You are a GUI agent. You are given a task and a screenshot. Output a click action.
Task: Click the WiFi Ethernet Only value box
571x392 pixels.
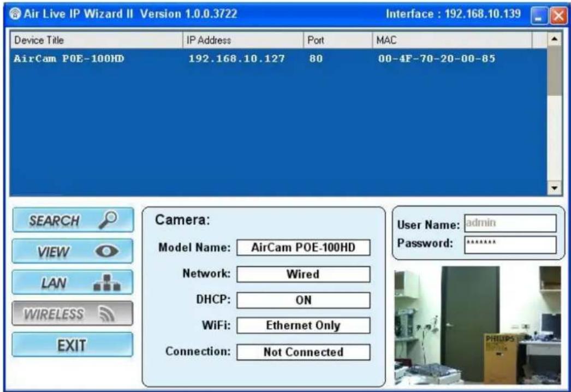click(x=304, y=325)
